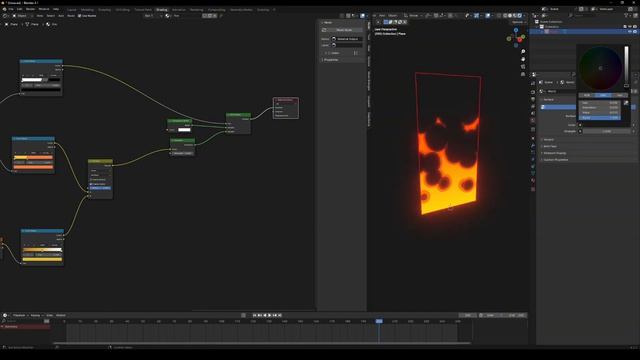Expand the Custom Properties panel
The width and height of the screenshot is (640, 360).
pyautogui.click(x=556, y=160)
